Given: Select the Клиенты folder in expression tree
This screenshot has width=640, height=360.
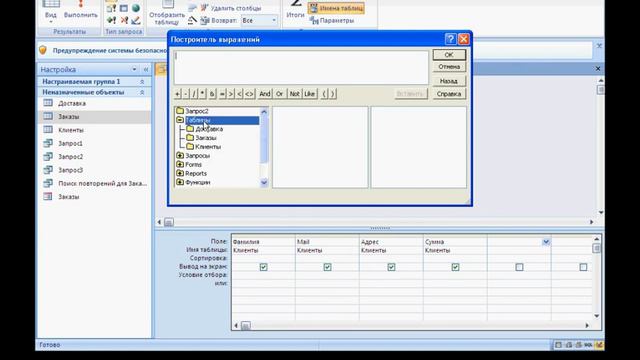Looking at the screenshot, I should tap(207, 147).
